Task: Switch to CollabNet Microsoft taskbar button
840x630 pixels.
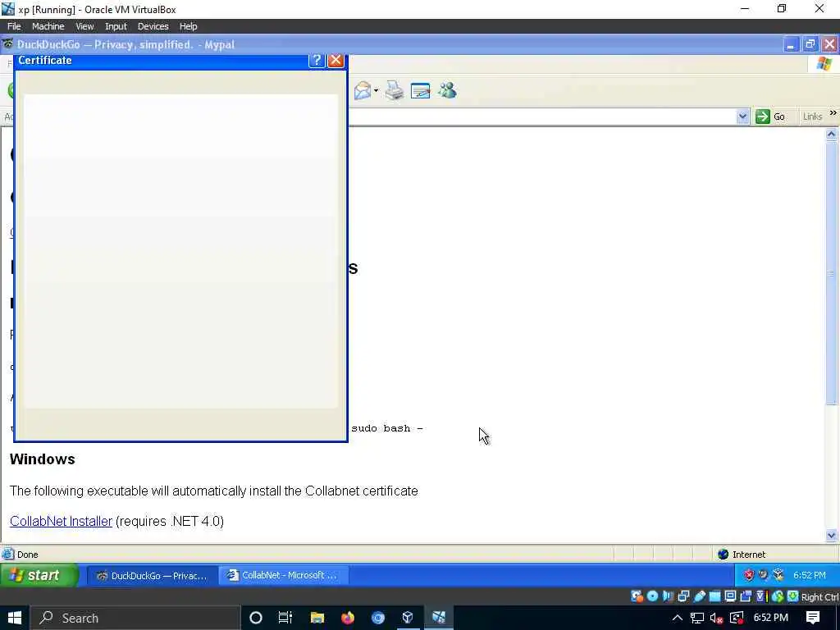Action: point(283,575)
